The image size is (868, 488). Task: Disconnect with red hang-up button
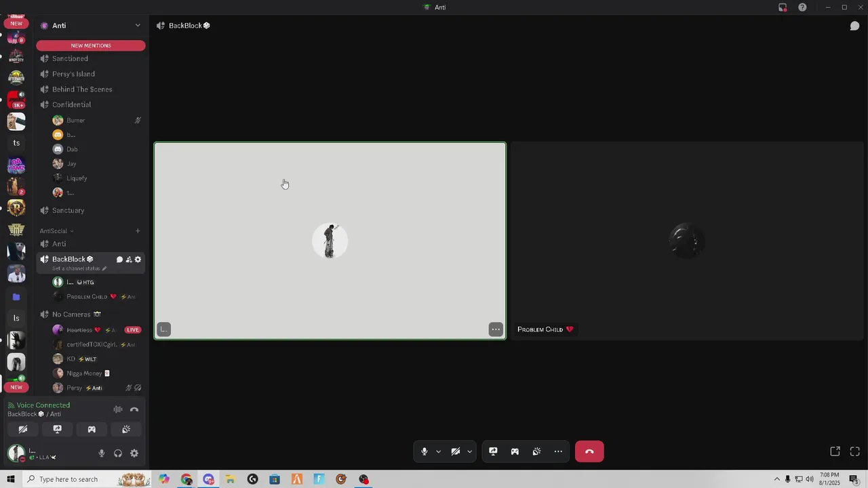coord(589,451)
